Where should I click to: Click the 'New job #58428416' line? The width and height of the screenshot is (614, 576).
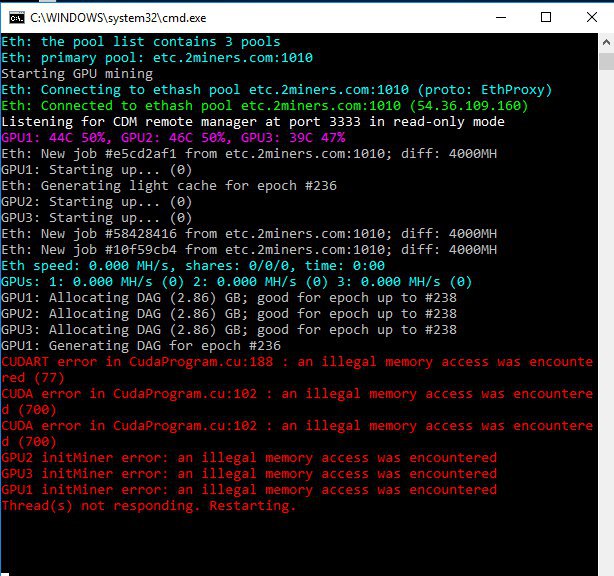[249, 234]
